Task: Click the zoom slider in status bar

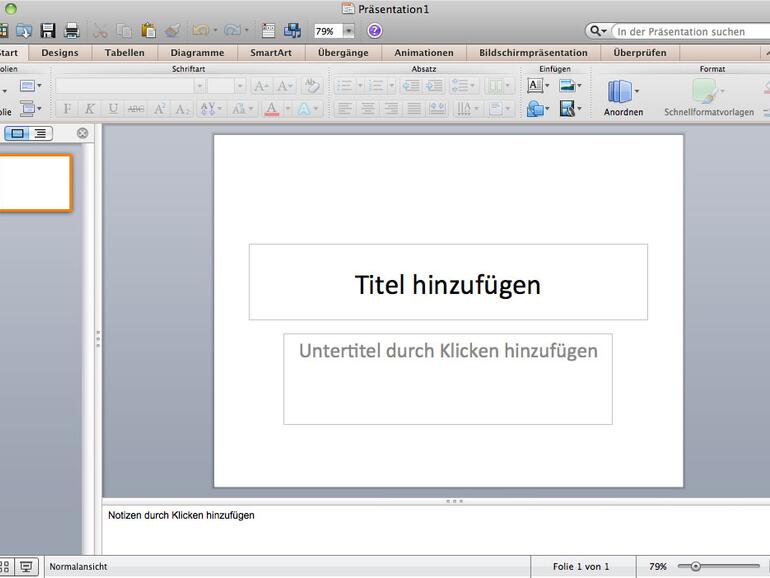Action: 696,567
